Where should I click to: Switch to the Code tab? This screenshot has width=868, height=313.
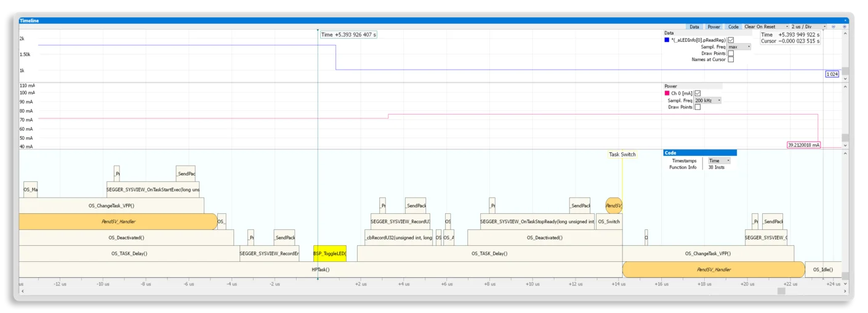pyautogui.click(x=733, y=27)
